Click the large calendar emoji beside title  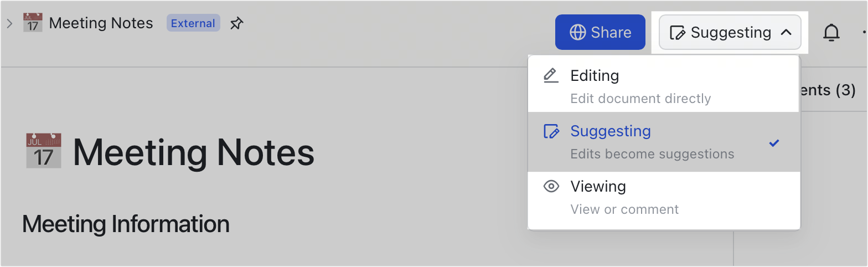point(43,151)
